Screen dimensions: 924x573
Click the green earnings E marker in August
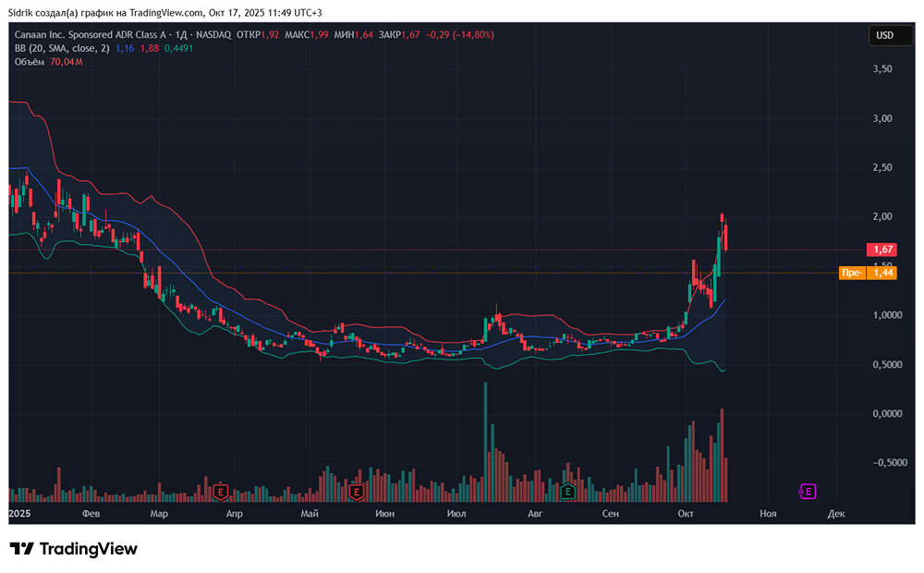click(x=567, y=491)
